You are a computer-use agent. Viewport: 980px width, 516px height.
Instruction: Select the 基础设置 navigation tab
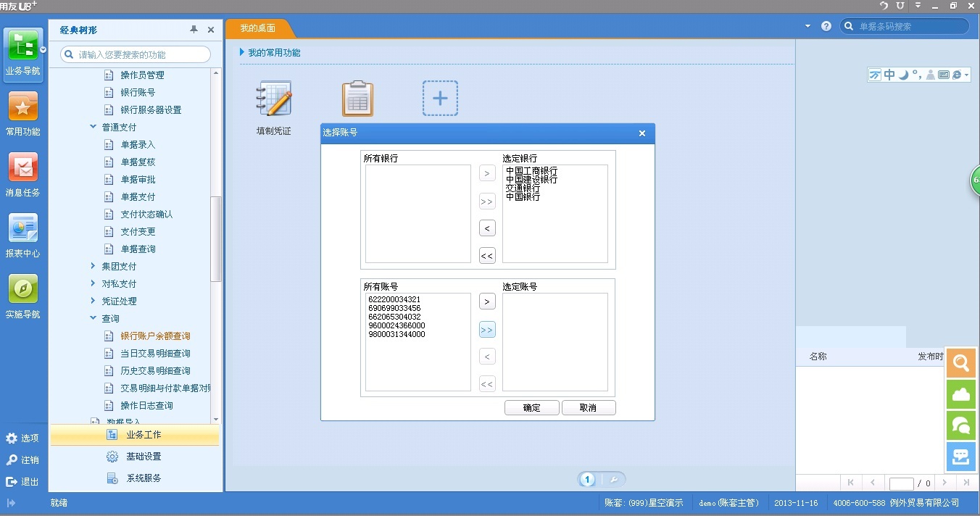(x=135, y=457)
